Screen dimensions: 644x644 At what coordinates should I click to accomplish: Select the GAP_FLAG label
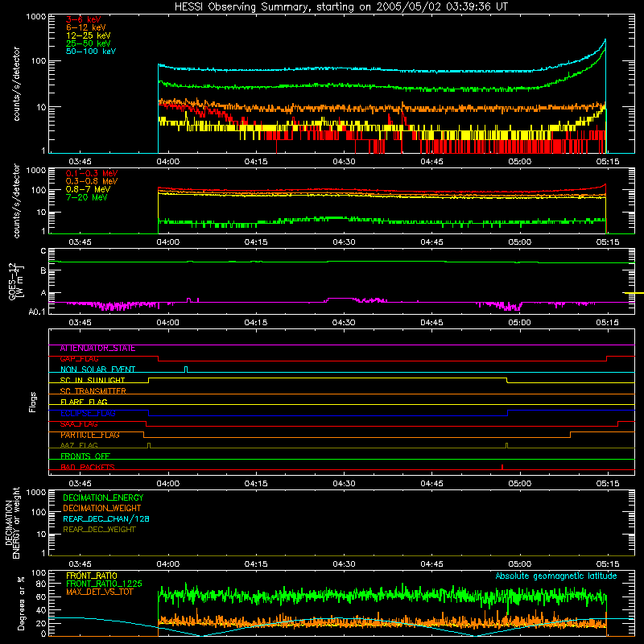pos(79,358)
